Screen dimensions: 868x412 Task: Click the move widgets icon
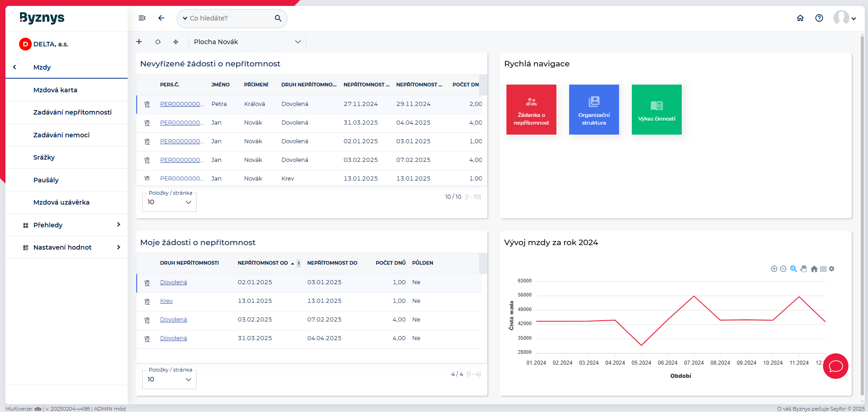176,42
